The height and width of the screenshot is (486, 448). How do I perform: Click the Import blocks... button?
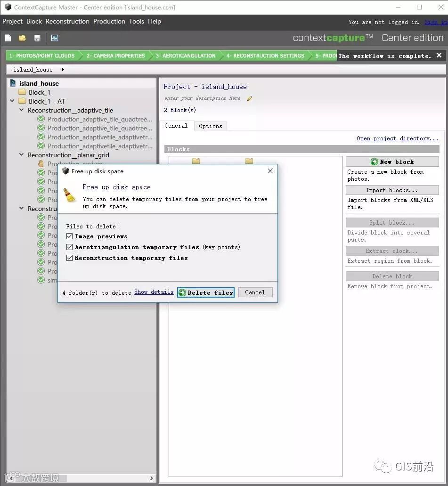coord(392,190)
